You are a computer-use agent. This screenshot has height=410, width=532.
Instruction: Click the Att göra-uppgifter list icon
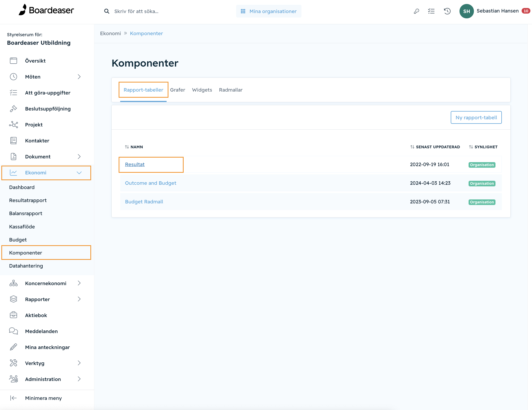click(13, 93)
